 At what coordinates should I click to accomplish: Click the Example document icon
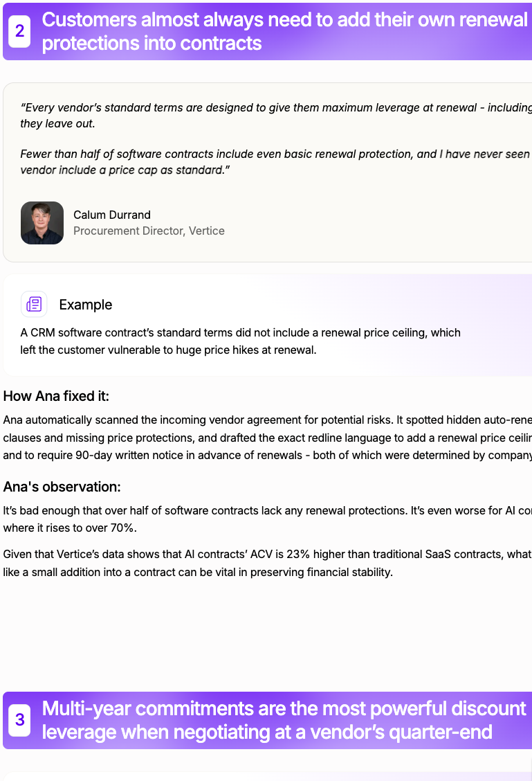(34, 304)
